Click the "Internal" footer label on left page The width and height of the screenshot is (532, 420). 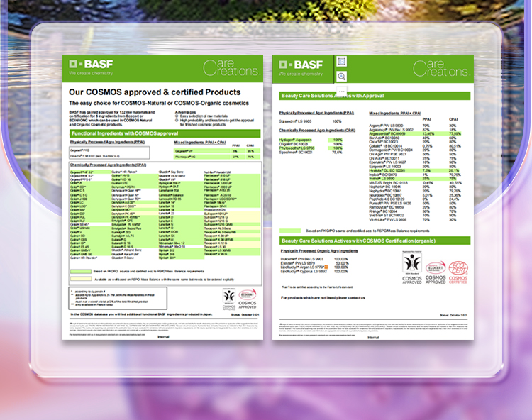pyautogui.click(x=163, y=337)
